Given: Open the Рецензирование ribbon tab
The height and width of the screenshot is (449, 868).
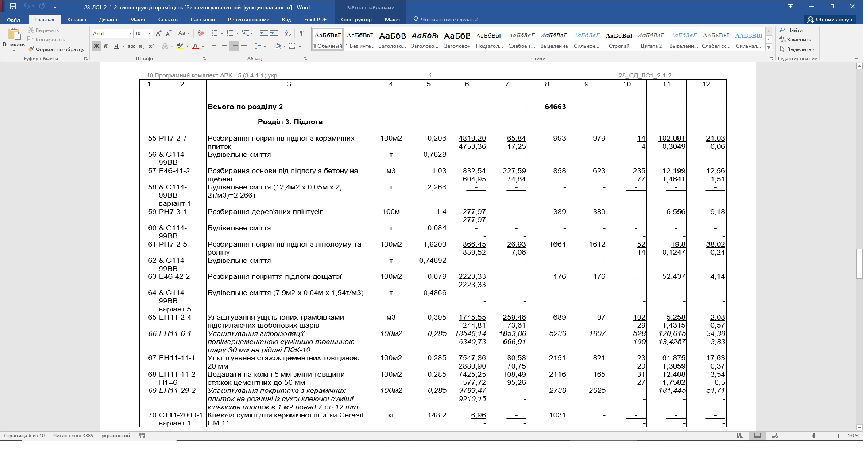Looking at the screenshot, I should pos(248,19).
